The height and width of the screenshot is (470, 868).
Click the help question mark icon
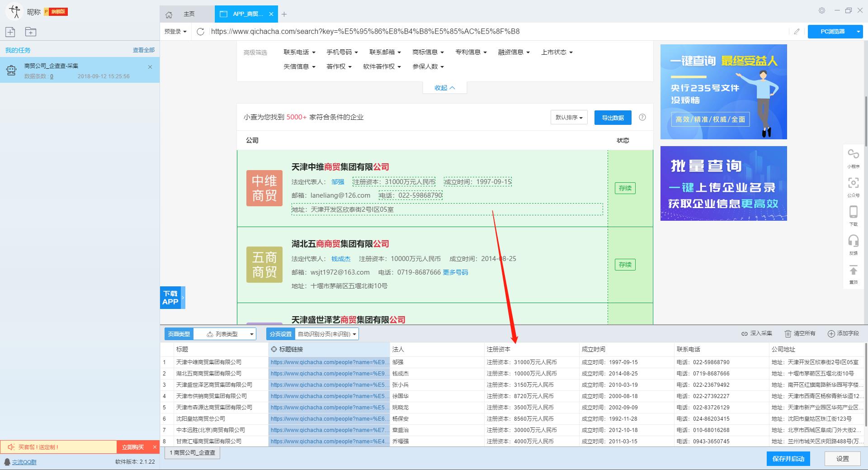tap(642, 117)
